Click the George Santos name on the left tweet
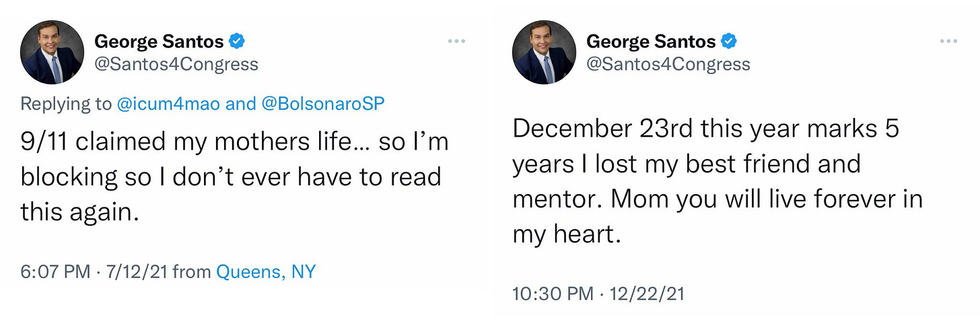The height and width of the screenshot is (324, 980). [159, 42]
